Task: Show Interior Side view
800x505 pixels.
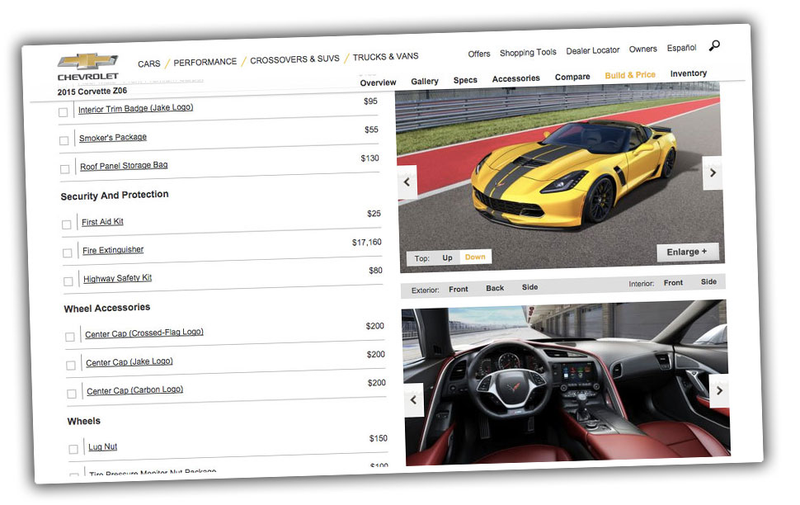Action: pos(709,282)
